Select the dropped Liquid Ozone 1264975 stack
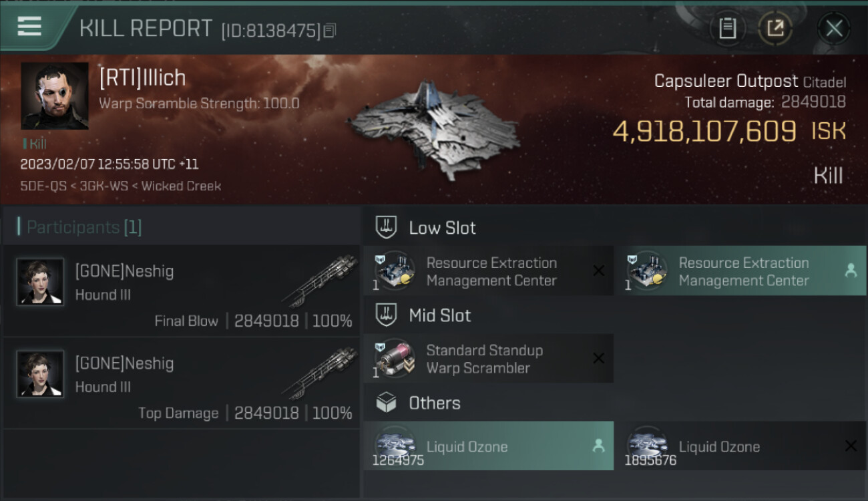This screenshot has width=868, height=501. pos(488,446)
